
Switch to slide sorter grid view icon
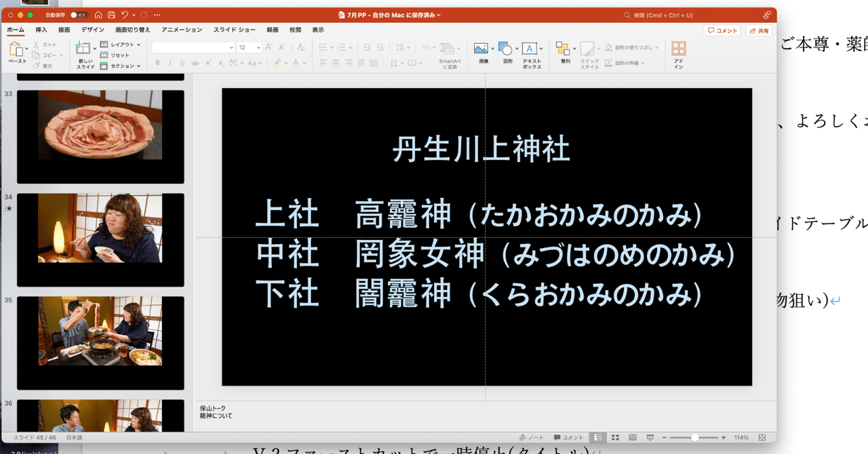point(615,438)
